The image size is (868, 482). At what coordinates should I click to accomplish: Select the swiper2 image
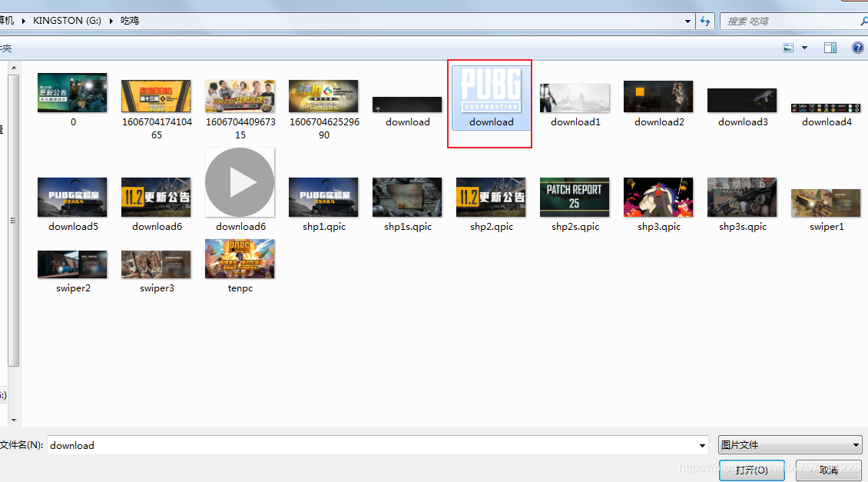72,272
